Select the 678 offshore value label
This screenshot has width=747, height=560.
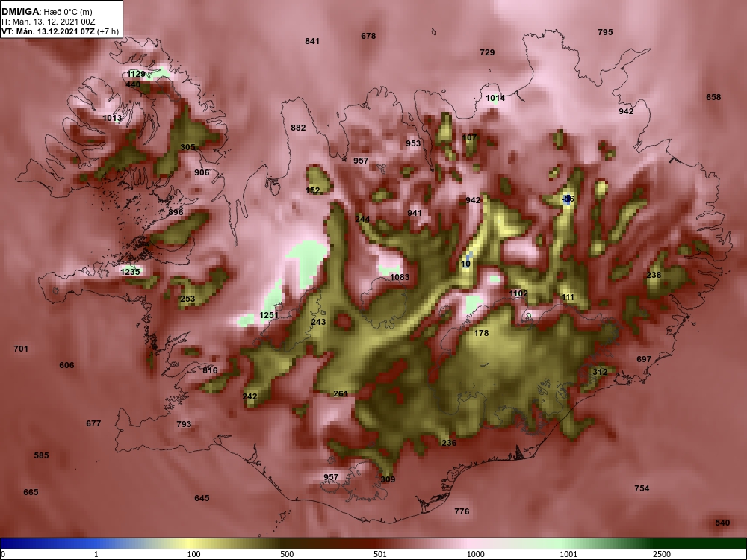[x=368, y=36]
